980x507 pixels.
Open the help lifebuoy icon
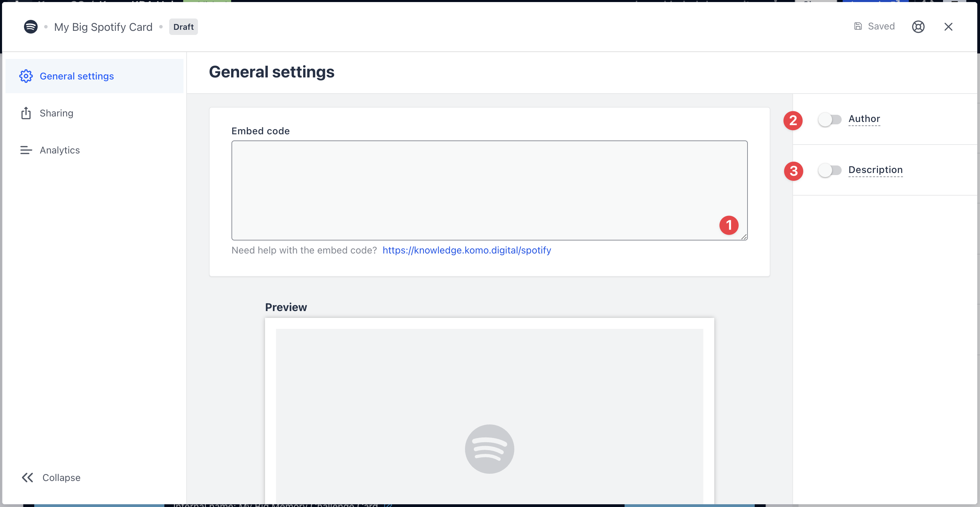point(918,27)
